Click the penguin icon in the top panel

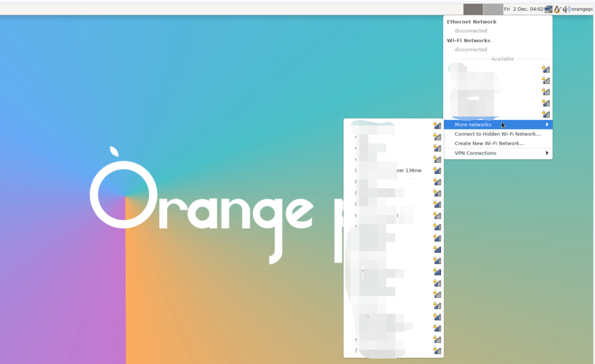[x=558, y=9]
